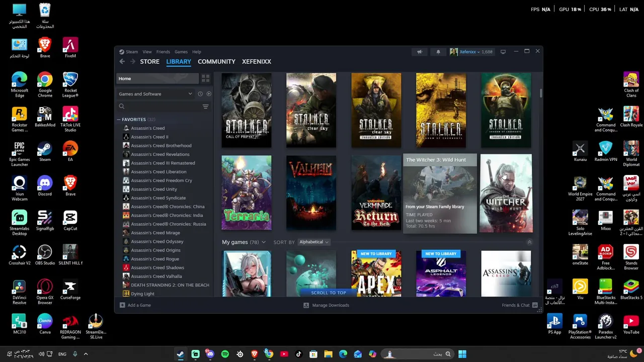Image resolution: width=644 pixels, height=362 pixels.
Task: Click the Manage Downloads icon
Action: click(306, 305)
